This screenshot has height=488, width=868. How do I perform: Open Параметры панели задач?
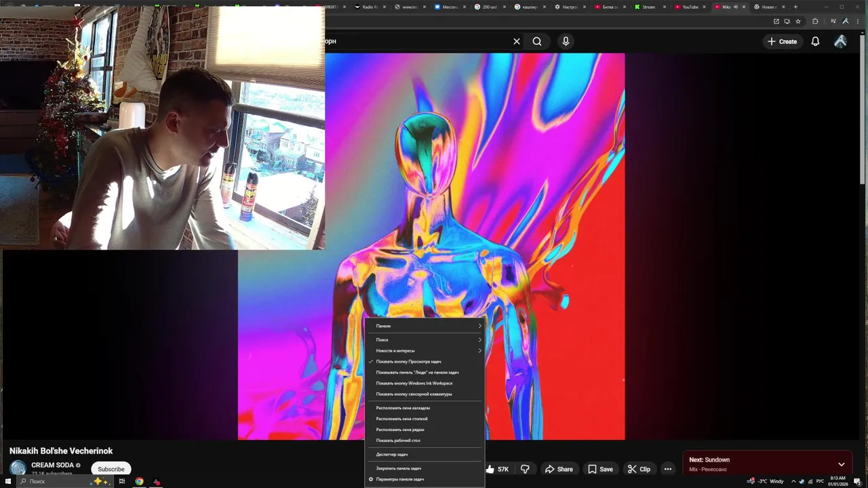point(425,479)
